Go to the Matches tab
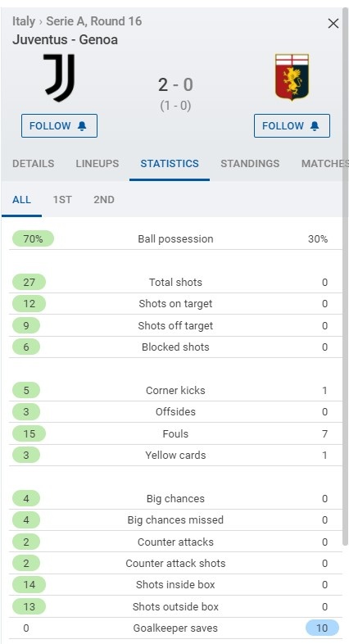Viewport: 349px width, 644px height. click(x=324, y=164)
